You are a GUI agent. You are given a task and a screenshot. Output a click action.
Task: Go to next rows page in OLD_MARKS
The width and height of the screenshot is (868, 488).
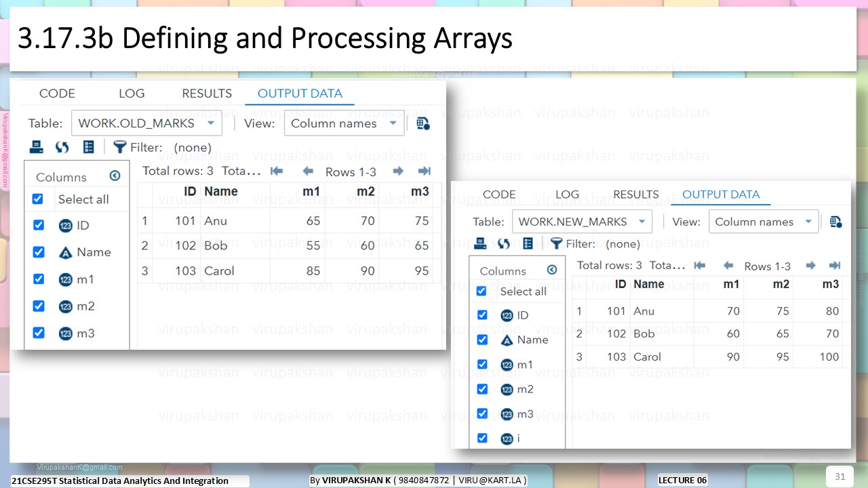point(398,171)
